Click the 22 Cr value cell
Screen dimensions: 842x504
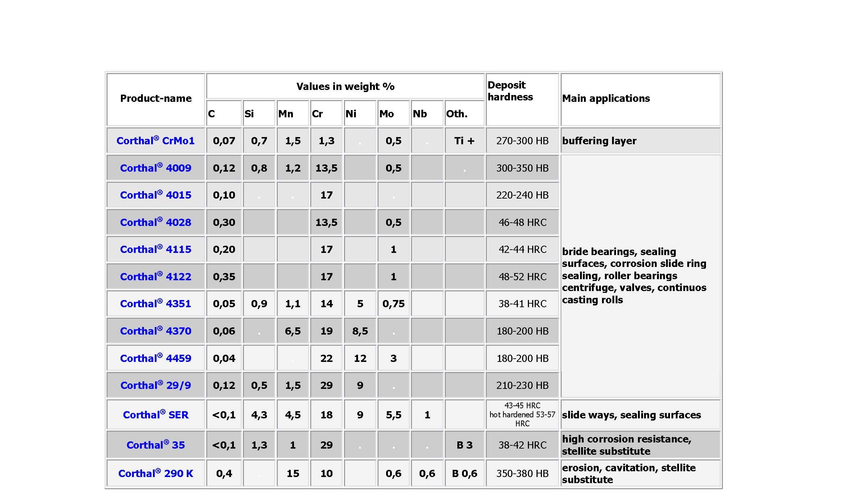(326, 358)
